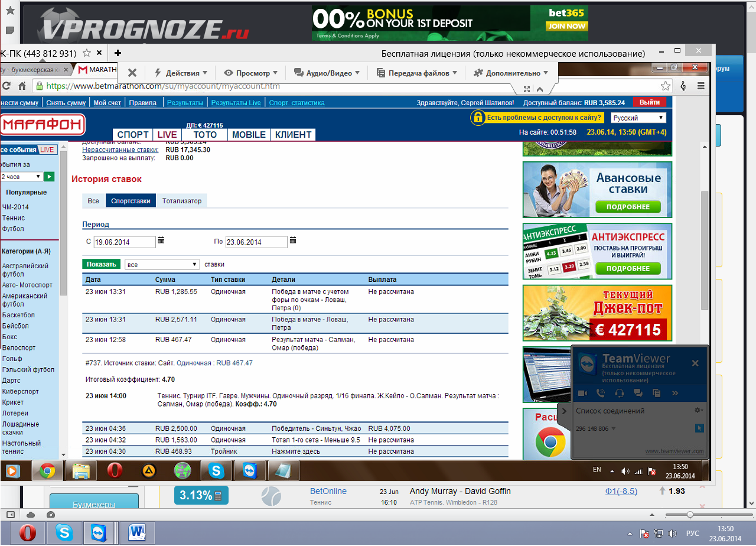Close TeamViewer session with X on toolbar
This screenshot has width=756, height=546.
tap(132, 73)
